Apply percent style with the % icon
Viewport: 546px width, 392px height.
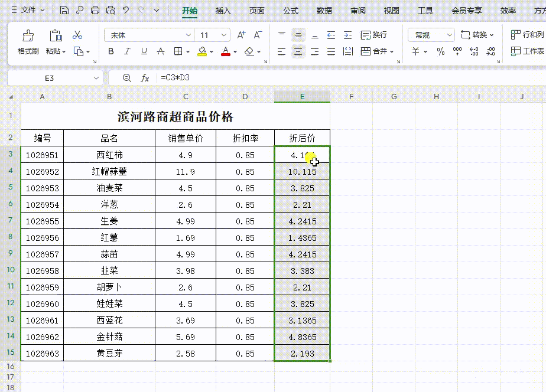click(440, 51)
